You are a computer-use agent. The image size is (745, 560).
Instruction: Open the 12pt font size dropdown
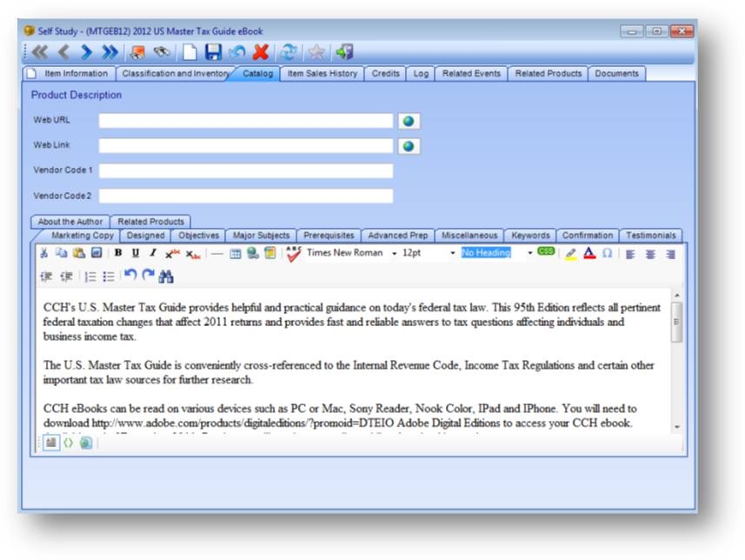453,253
